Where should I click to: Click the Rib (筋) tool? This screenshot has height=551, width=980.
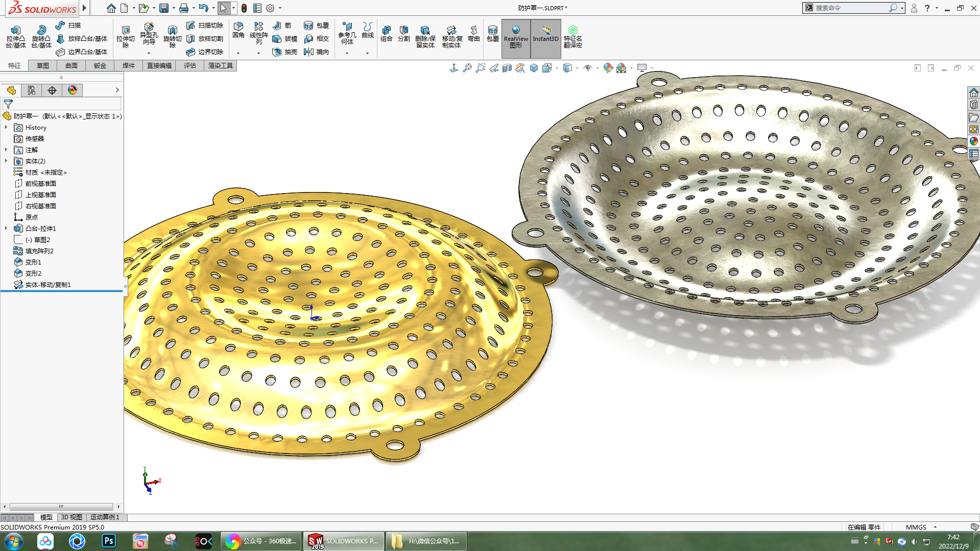click(282, 25)
